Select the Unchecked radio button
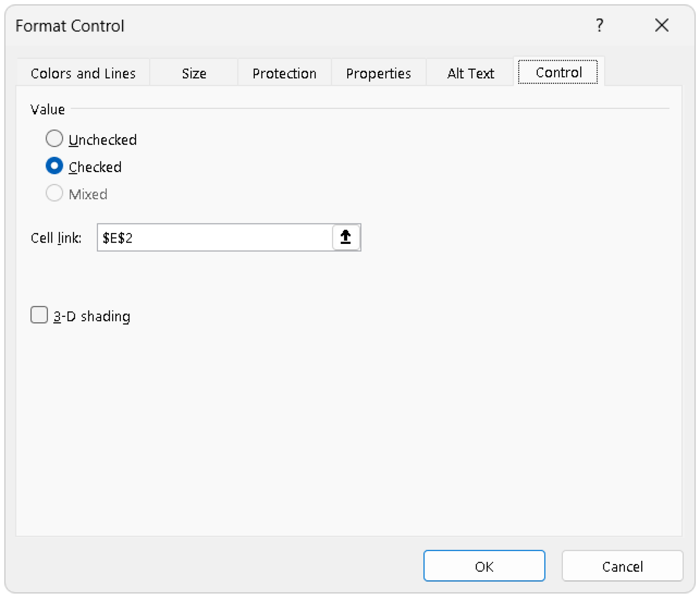 click(54, 139)
